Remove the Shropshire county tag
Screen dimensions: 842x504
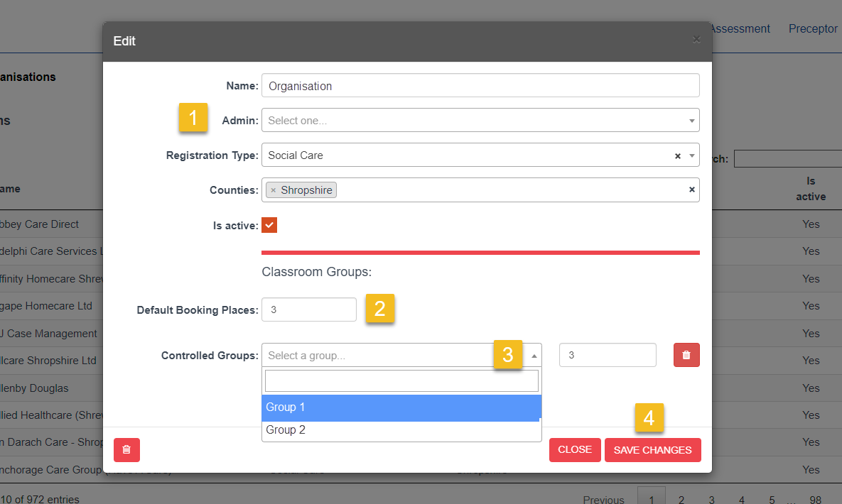click(274, 190)
